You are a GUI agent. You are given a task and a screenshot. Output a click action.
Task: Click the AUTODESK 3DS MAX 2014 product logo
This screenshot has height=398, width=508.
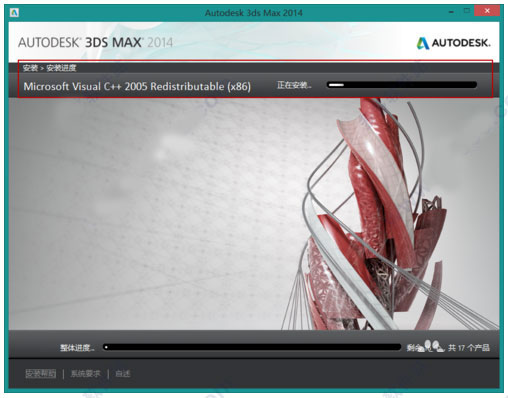[95, 43]
